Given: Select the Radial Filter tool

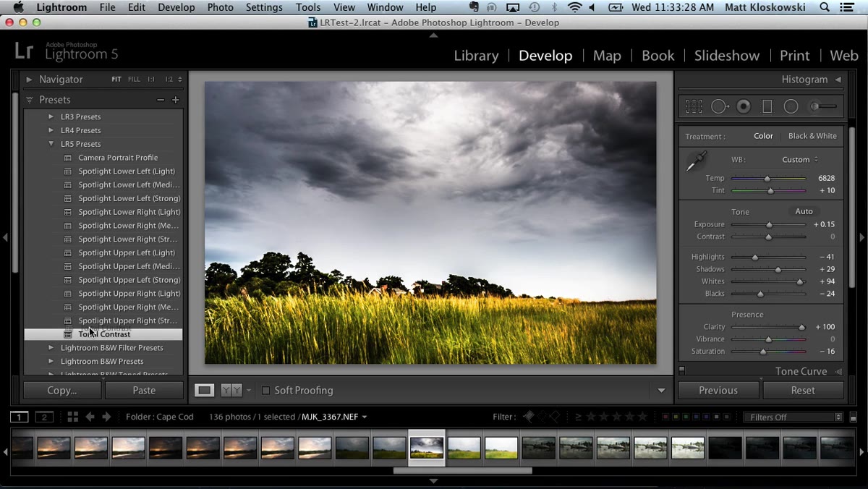Looking at the screenshot, I should (791, 106).
